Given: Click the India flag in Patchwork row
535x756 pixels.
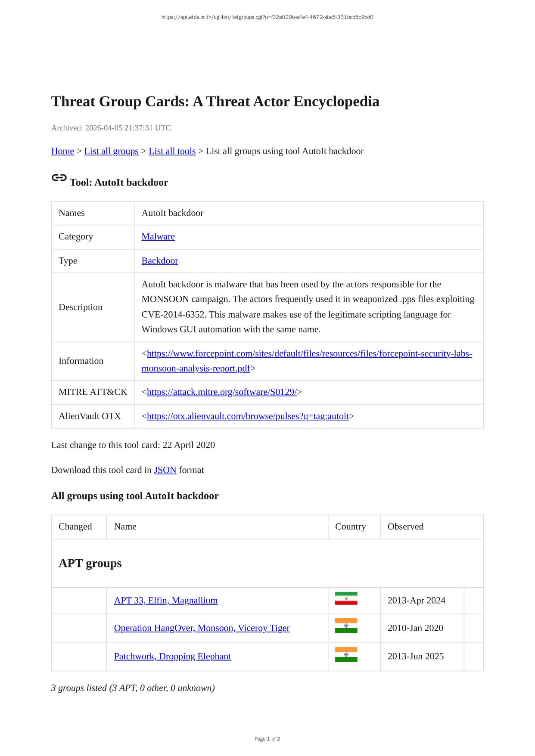Looking at the screenshot, I should pyautogui.click(x=346, y=654).
